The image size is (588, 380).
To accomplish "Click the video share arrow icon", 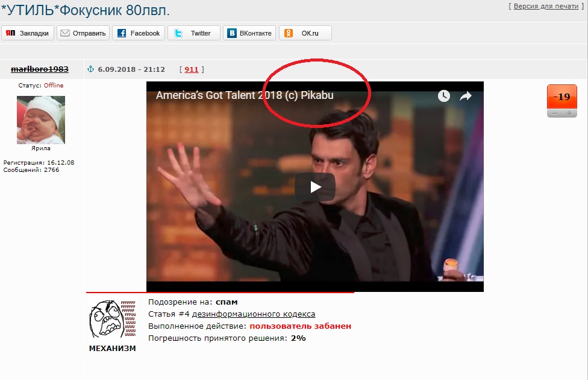I will click(x=465, y=96).
